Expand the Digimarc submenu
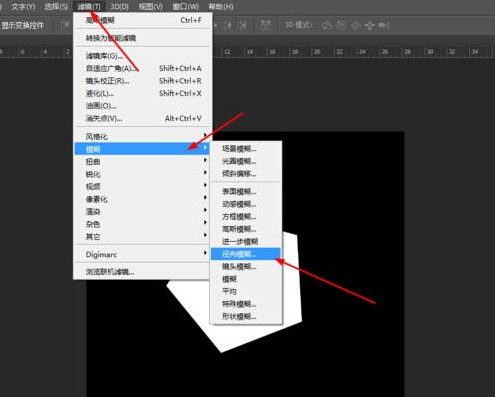The width and height of the screenshot is (495, 397). click(143, 255)
